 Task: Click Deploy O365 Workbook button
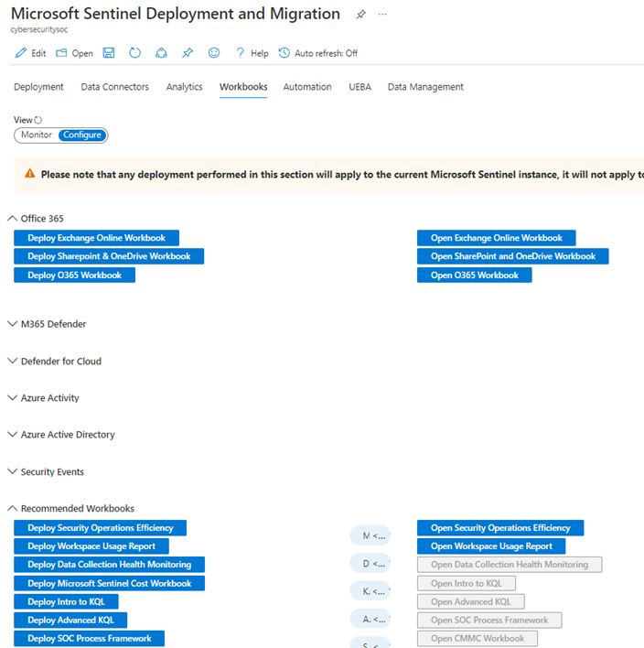point(75,275)
